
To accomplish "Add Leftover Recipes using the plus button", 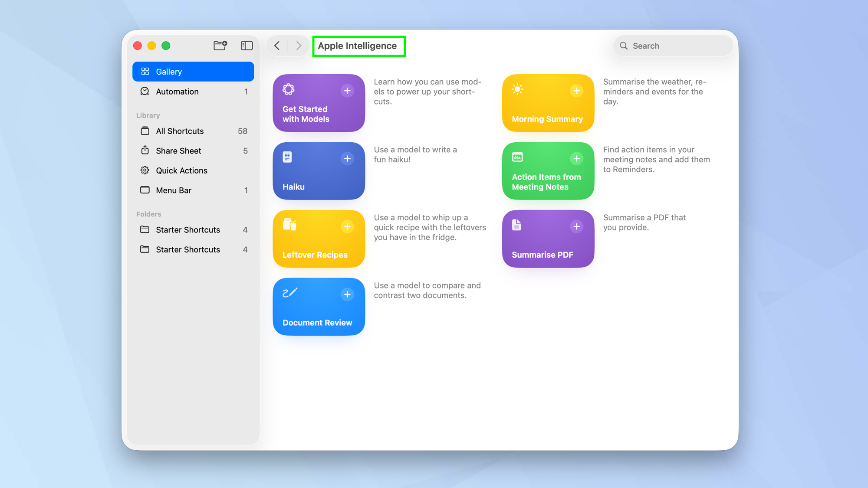I will click(347, 226).
